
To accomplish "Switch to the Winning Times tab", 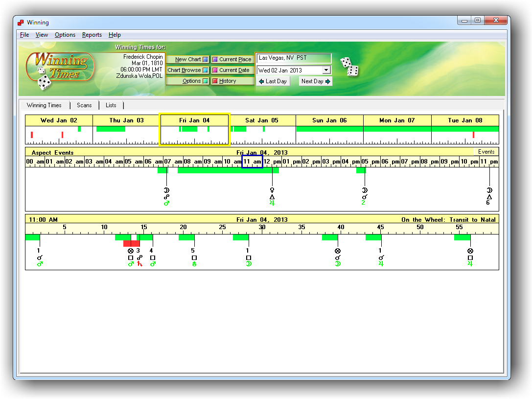I will 44,106.
